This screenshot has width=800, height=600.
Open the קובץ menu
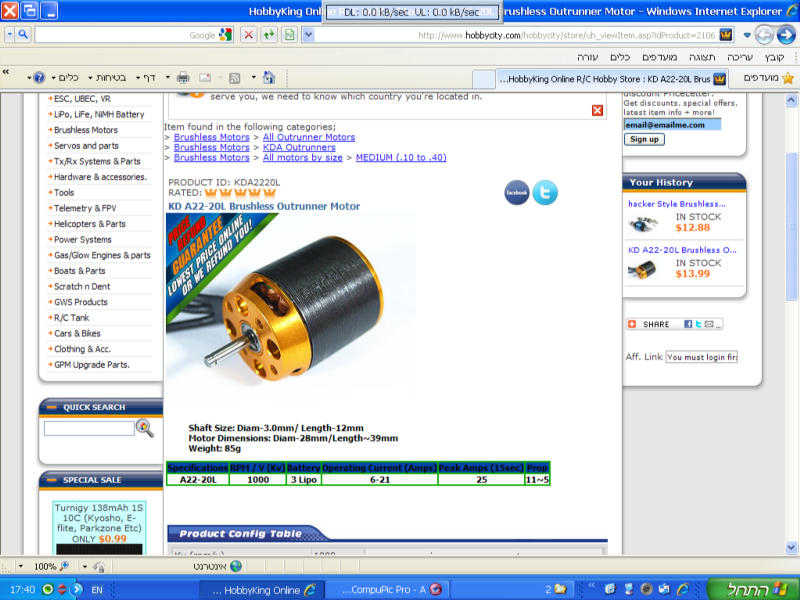(774, 57)
